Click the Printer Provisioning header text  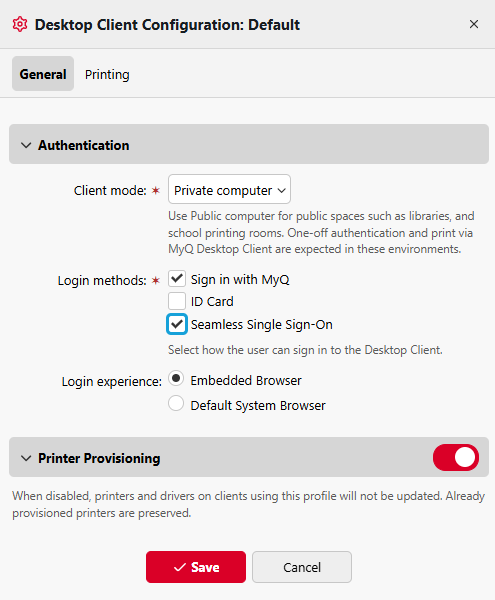coord(99,458)
